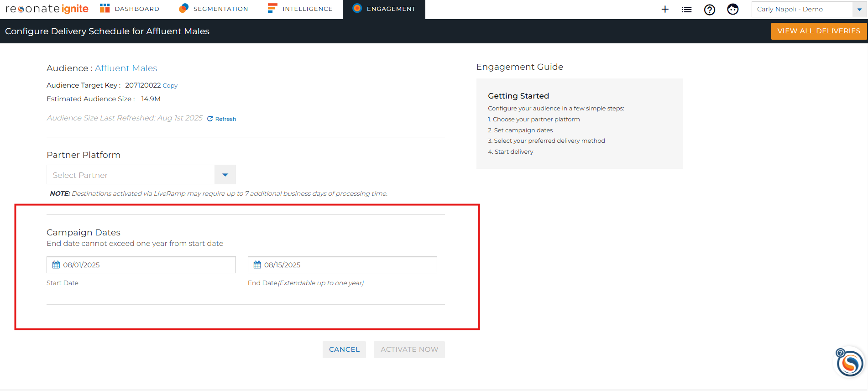The height and width of the screenshot is (391, 868).
Task: Click the Activate Now button
Action: pos(409,349)
